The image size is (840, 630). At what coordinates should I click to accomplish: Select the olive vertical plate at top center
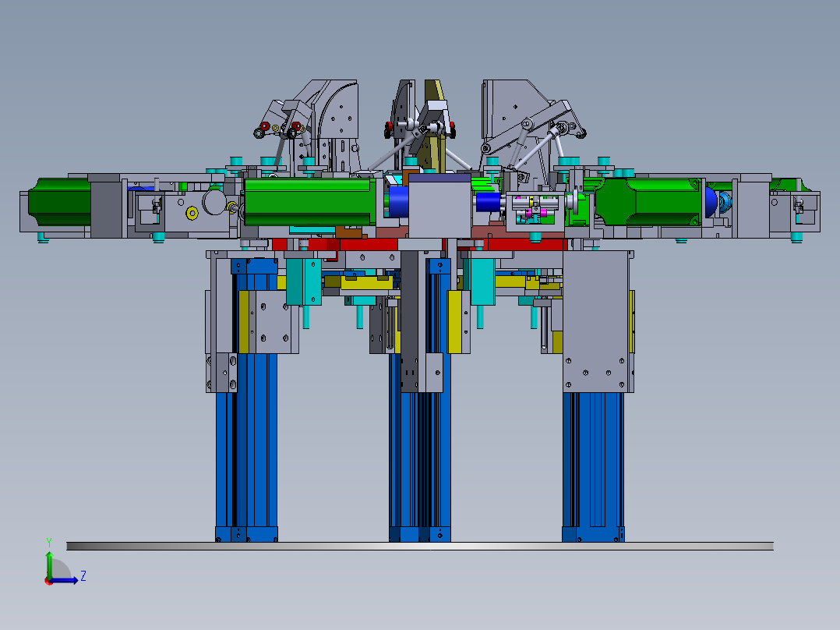pos(435,126)
